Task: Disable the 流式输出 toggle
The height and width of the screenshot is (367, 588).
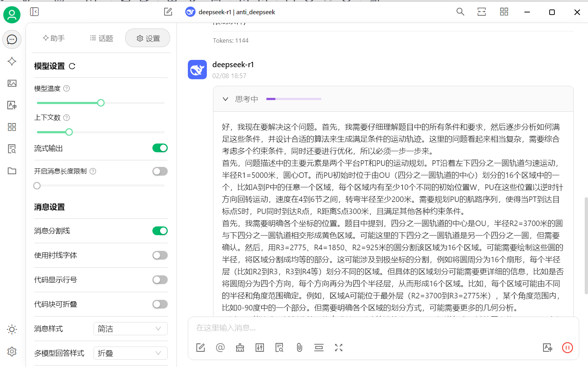Action: click(160, 148)
